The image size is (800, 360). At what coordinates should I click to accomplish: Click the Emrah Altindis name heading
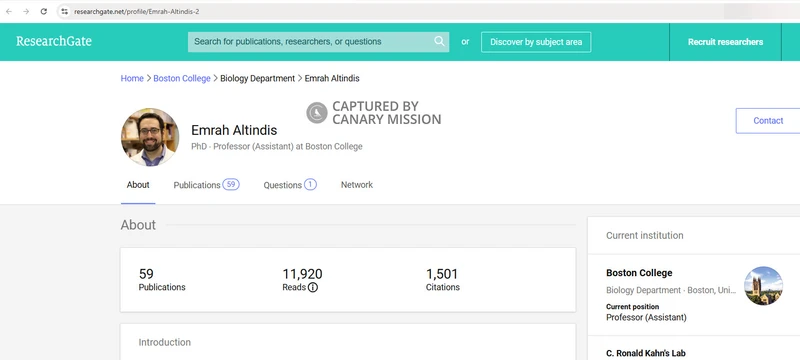click(x=234, y=130)
